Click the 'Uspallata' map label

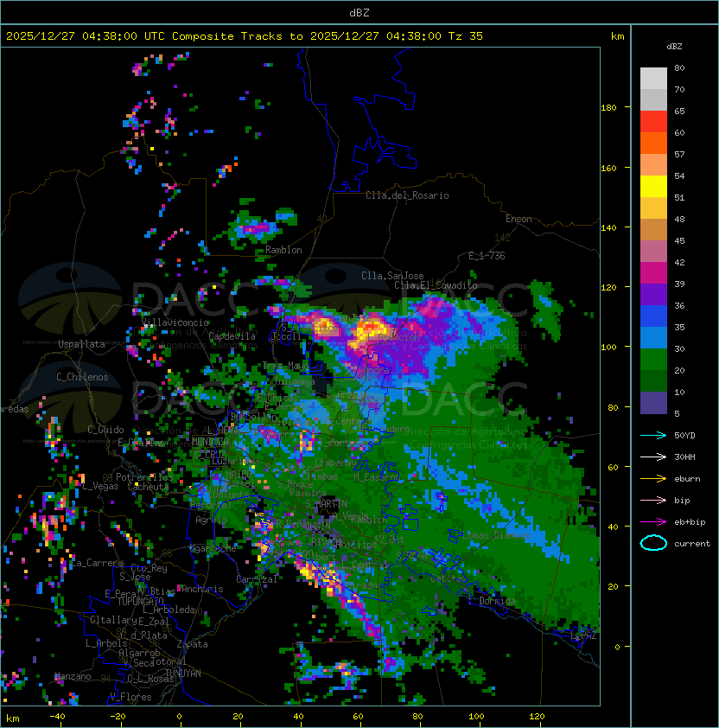click(x=82, y=344)
